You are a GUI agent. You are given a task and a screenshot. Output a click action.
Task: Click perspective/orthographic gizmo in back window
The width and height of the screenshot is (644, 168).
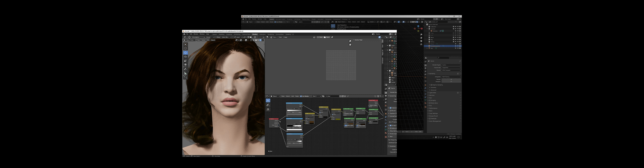[421, 44]
